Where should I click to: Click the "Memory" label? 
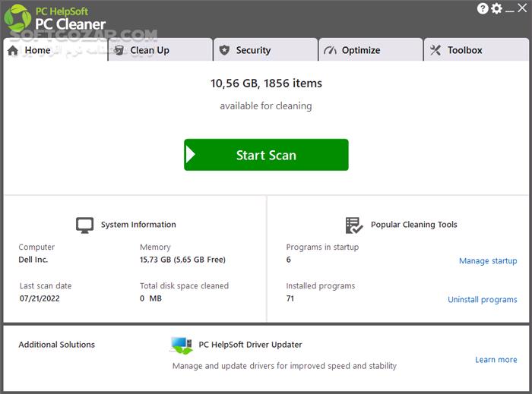coord(155,247)
